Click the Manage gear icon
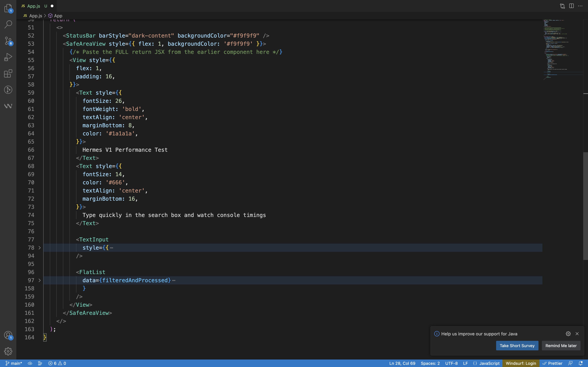The width and height of the screenshot is (588, 367). (8, 351)
